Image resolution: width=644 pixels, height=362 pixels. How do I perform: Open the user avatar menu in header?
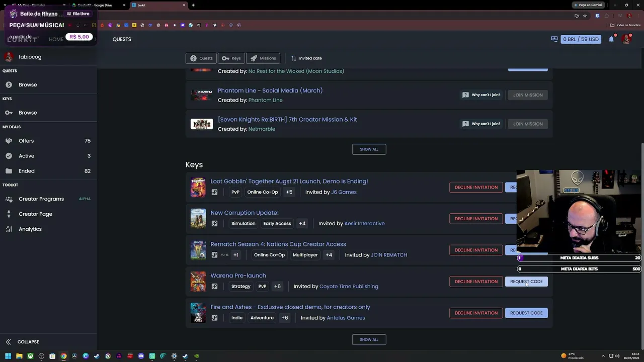point(626,39)
